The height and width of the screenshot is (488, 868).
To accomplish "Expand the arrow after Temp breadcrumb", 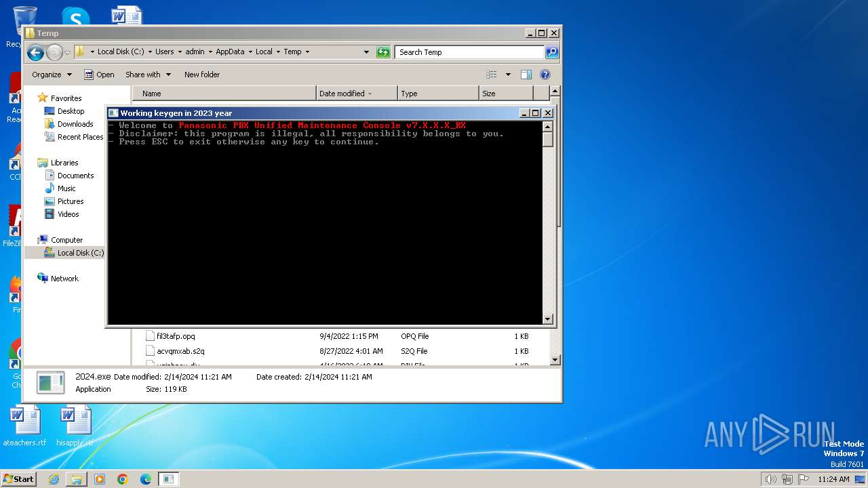I will tap(307, 52).
